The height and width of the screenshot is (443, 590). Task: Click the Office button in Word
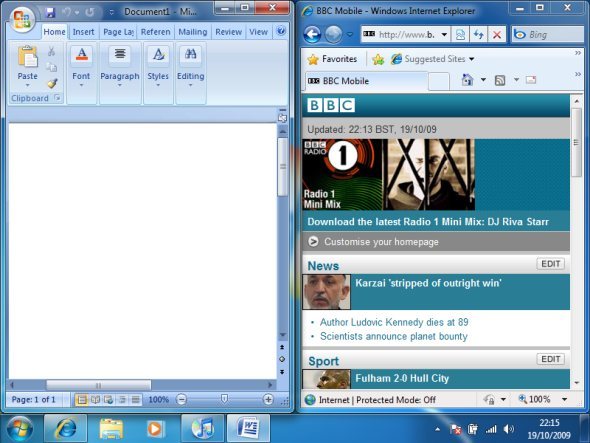tap(22, 19)
